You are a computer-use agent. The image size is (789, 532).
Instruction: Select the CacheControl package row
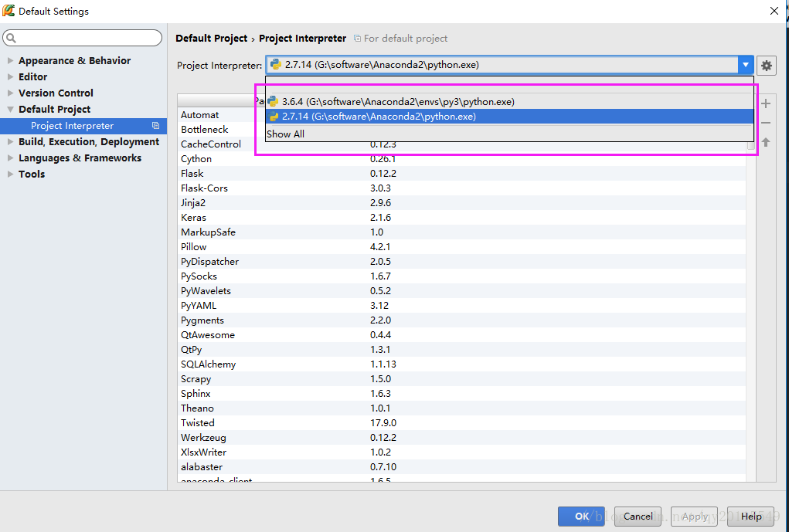click(x=461, y=144)
